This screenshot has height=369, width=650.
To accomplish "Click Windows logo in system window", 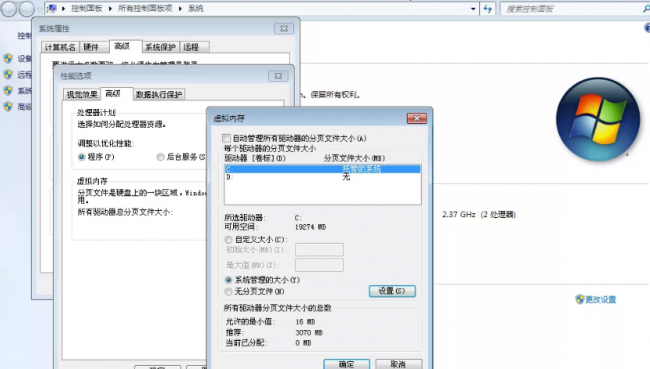I will [x=598, y=119].
